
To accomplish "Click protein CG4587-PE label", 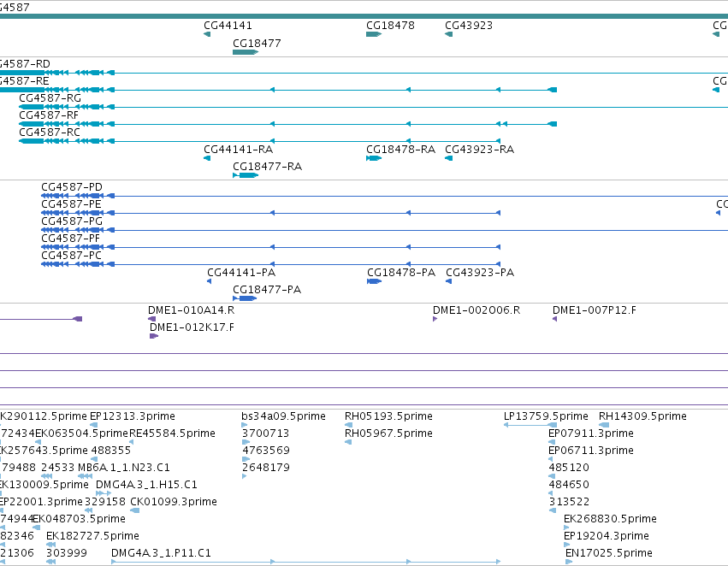I will pyautogui.click(x=72, y=204).
